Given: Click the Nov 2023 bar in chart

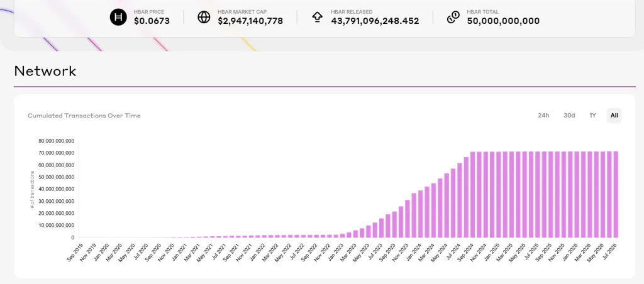Looking at the screenshot, I should (408, 219).
